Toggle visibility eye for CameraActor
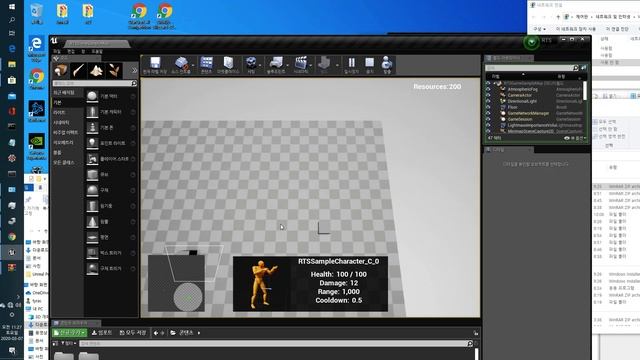Image resolution: width=640 pixels, height=360 pixels. click(x=488, y=95)
